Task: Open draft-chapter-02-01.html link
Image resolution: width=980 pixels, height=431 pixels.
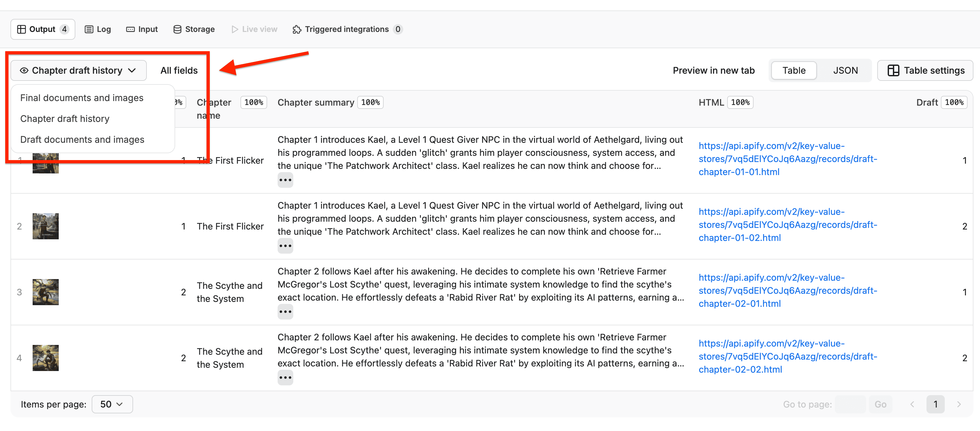Action: (788, 290)
